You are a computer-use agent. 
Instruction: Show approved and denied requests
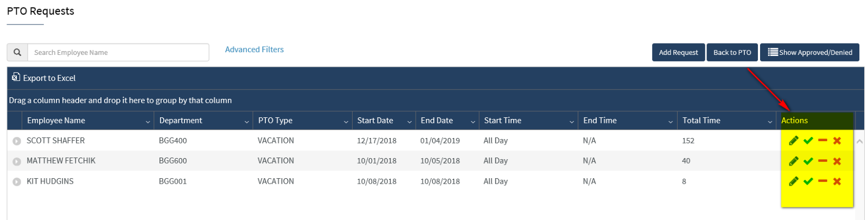click(x=809, y=52)
